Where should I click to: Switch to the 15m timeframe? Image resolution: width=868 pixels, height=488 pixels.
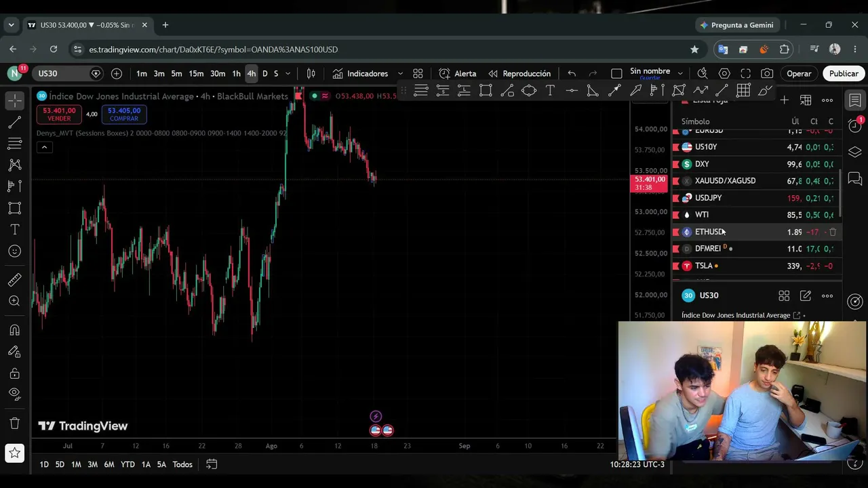[x=196, y=73]
